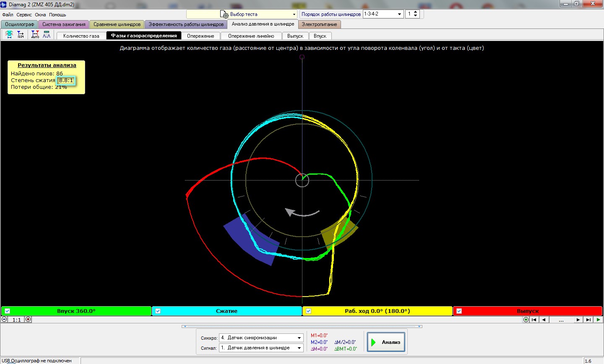This screenshot has width=604, height=364.
Task: Click the green Впуск 360.0° stroke bar
Action: [x=76, y=311]
